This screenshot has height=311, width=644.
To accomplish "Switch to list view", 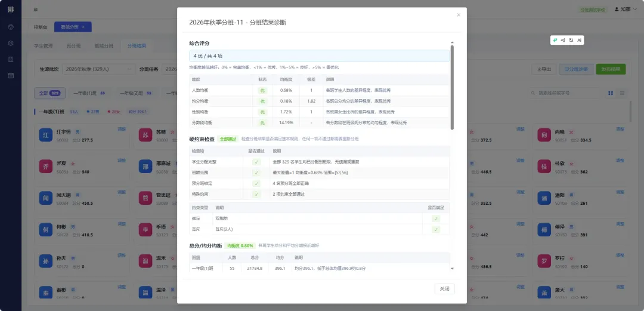I will pyautogui.click(x=622, y=93).
